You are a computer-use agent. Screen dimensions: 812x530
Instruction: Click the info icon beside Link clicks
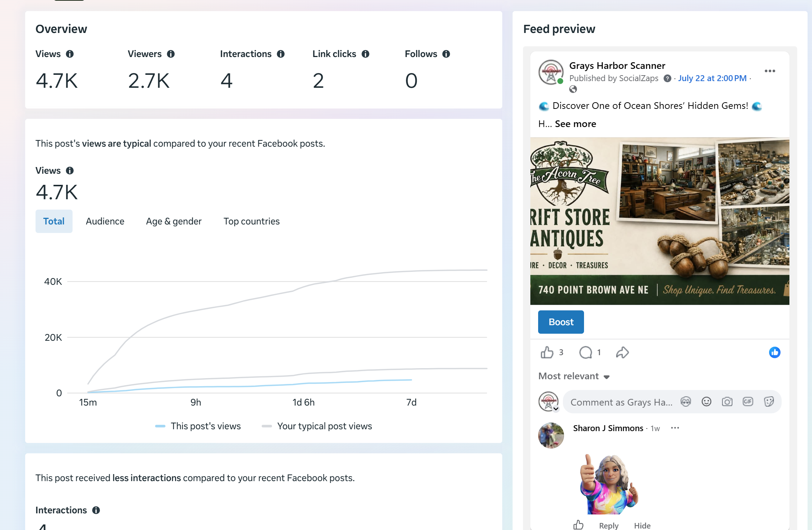click(366, 54)
